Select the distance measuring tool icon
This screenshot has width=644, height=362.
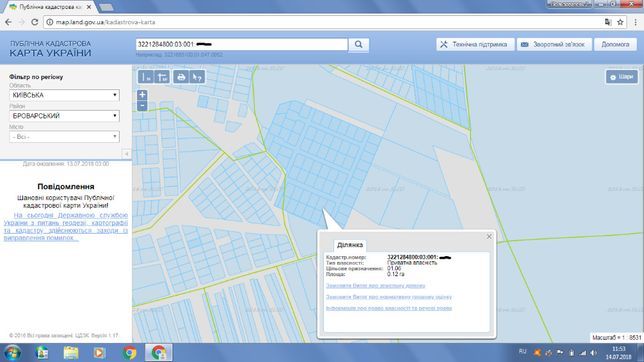(x=146, y=77)
